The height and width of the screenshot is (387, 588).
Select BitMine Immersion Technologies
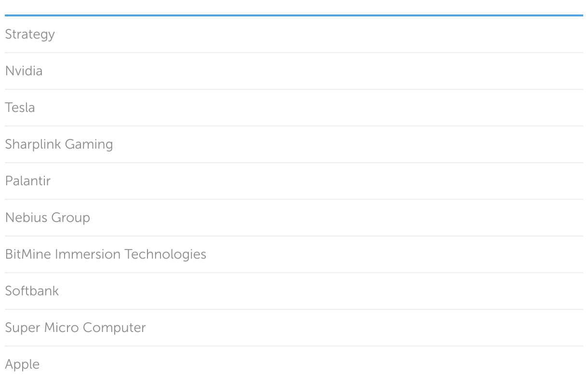[x=106, y=254]
